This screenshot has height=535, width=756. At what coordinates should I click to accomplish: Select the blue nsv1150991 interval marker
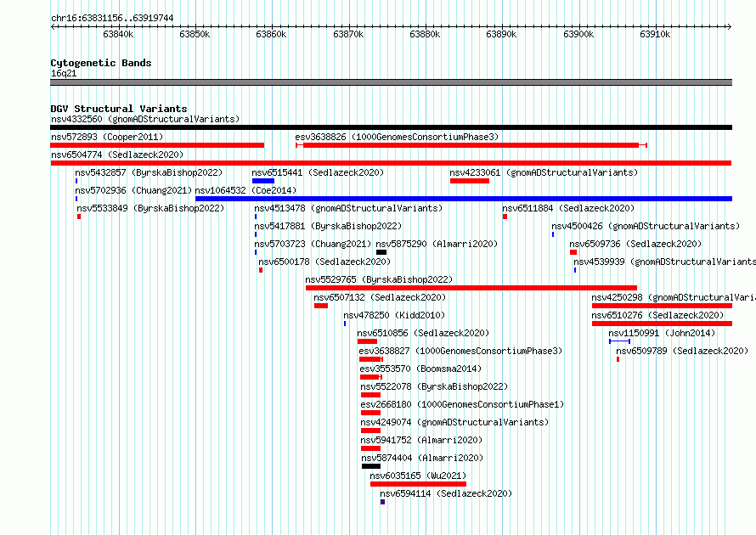[x=619, y=341]
